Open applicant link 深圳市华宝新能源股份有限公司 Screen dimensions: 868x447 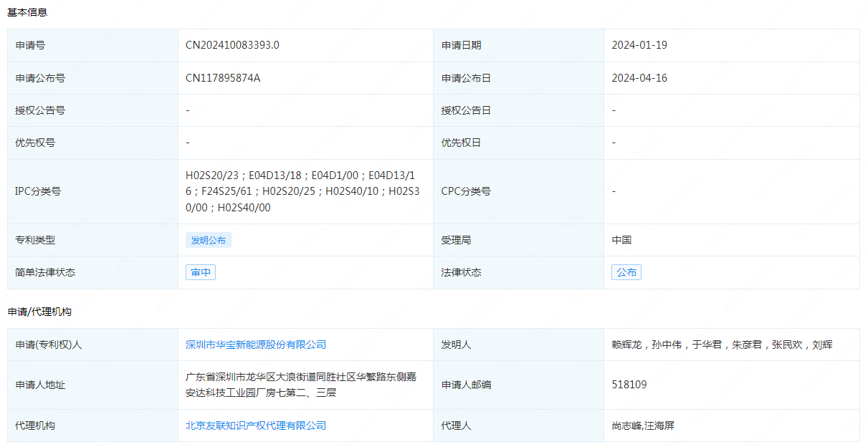pyautogui.click(x=256, y=345)
